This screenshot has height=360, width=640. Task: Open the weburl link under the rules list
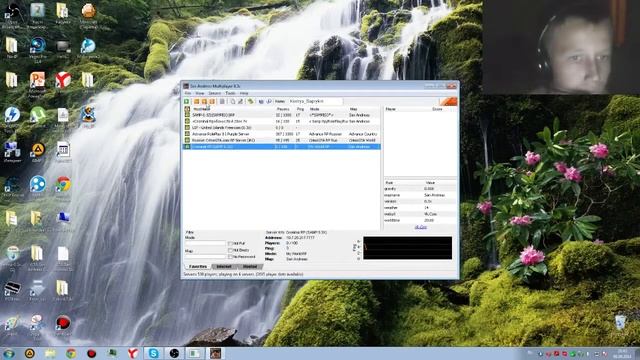click(x=420, y=227)
